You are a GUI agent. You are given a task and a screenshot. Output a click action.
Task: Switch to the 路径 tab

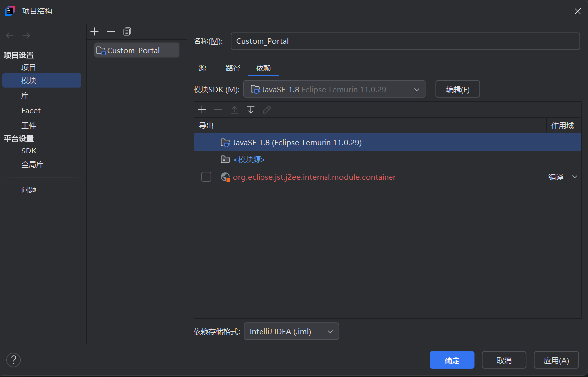pos(233,68)
